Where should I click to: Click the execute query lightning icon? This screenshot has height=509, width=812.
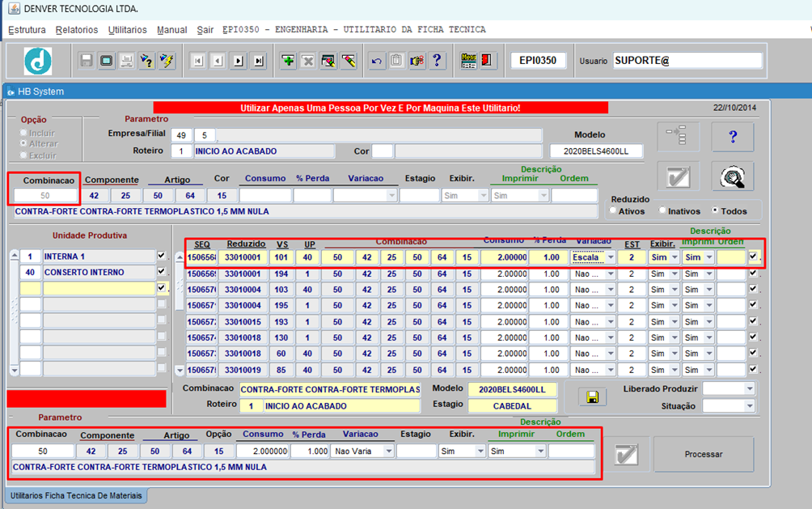167,61
